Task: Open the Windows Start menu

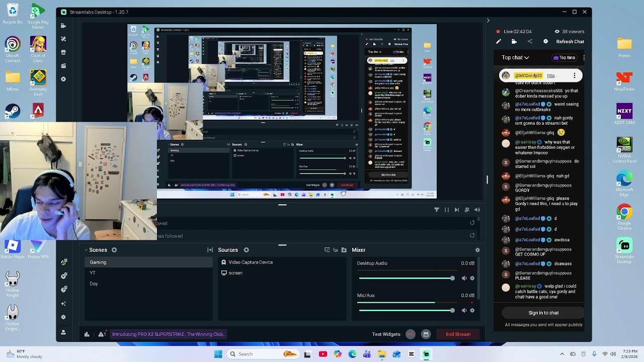Action: 218,354
